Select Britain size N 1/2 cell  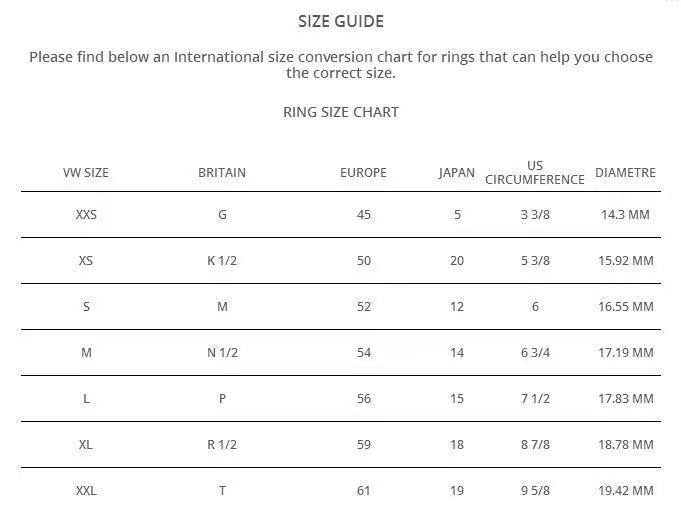coord(222,353)
